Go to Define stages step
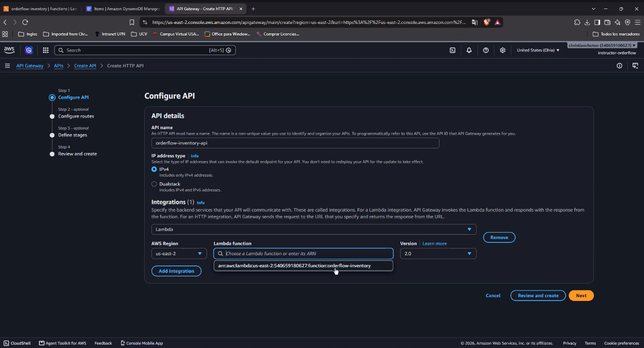 (x=72, y=135)
